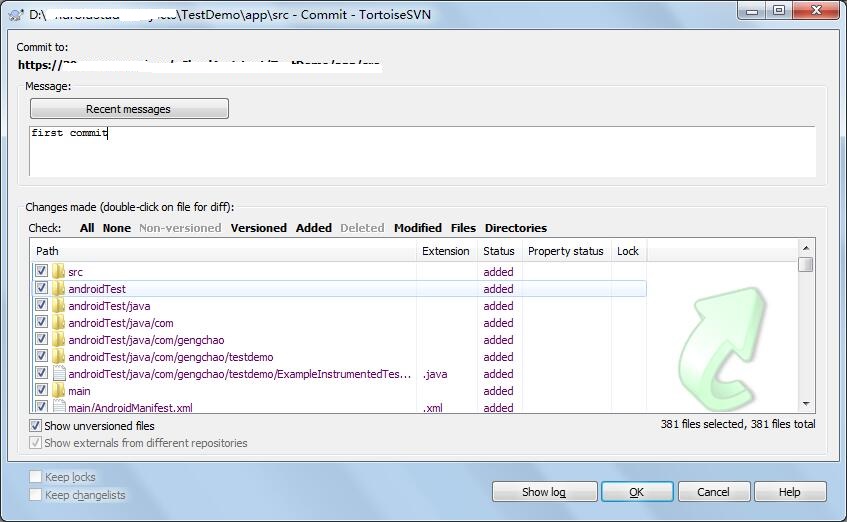The width and height of the screenshot is (847, 522).
Task: Click the src folder icon
Action: [x=58, y=271]
